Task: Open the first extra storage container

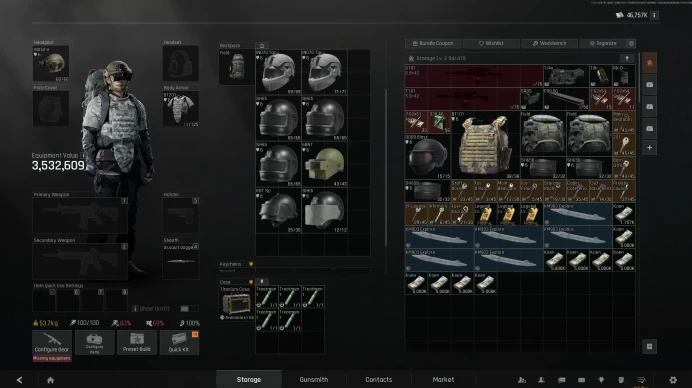Action: pyautogui.click(x=650, y=84)
